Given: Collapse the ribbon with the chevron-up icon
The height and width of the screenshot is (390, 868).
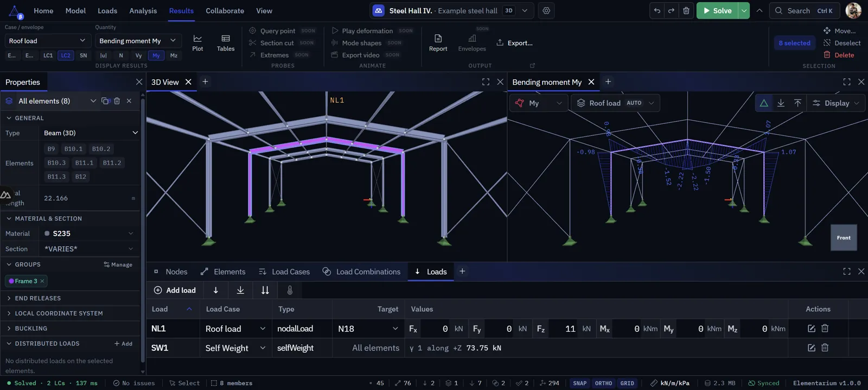Looking at the screenshot, I should point(759,10).
